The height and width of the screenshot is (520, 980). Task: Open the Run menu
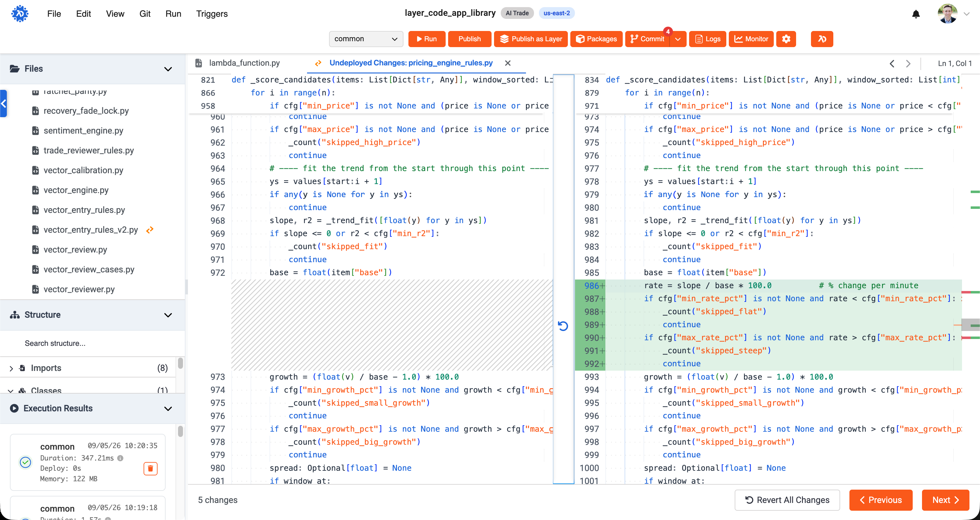pos(173,14)
